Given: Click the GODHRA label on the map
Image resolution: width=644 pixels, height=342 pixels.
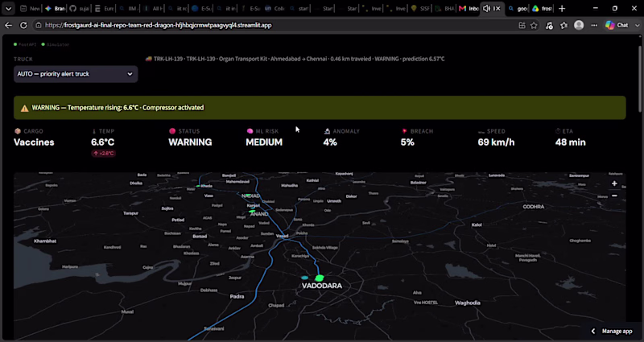Looking at the screenshot, I should pyautogui.click(x=534, y=207).
